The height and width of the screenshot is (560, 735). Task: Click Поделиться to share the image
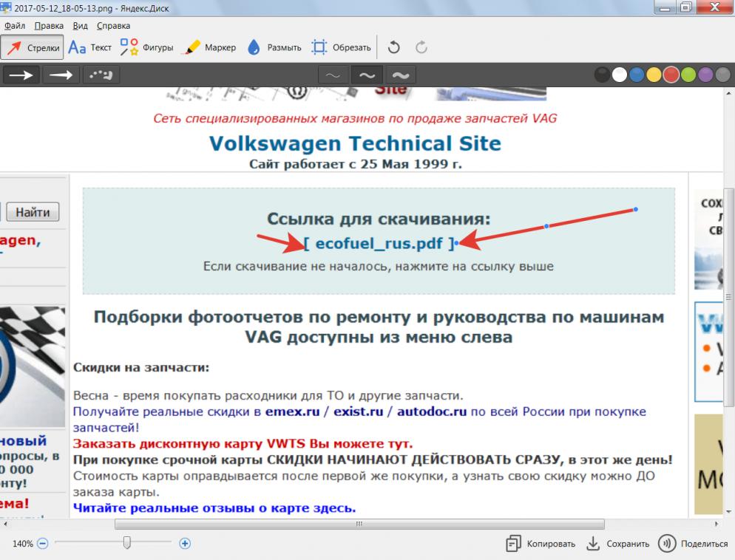[x=694, y=544]
